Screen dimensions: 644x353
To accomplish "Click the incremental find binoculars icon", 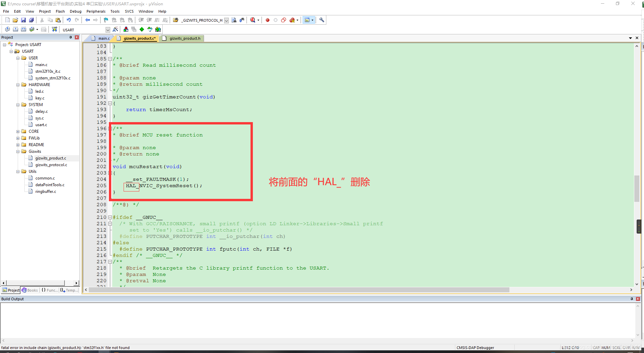I will [242, 20].
